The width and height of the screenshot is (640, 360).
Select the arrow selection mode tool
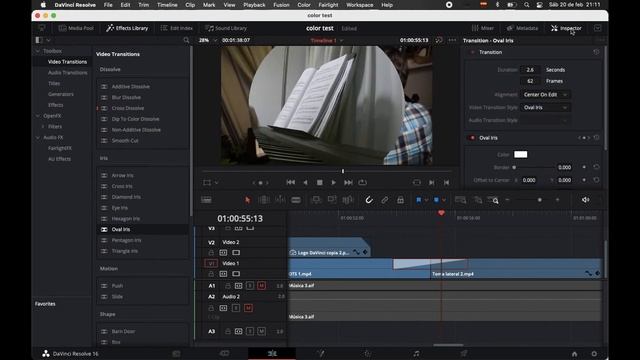[247, 200]
